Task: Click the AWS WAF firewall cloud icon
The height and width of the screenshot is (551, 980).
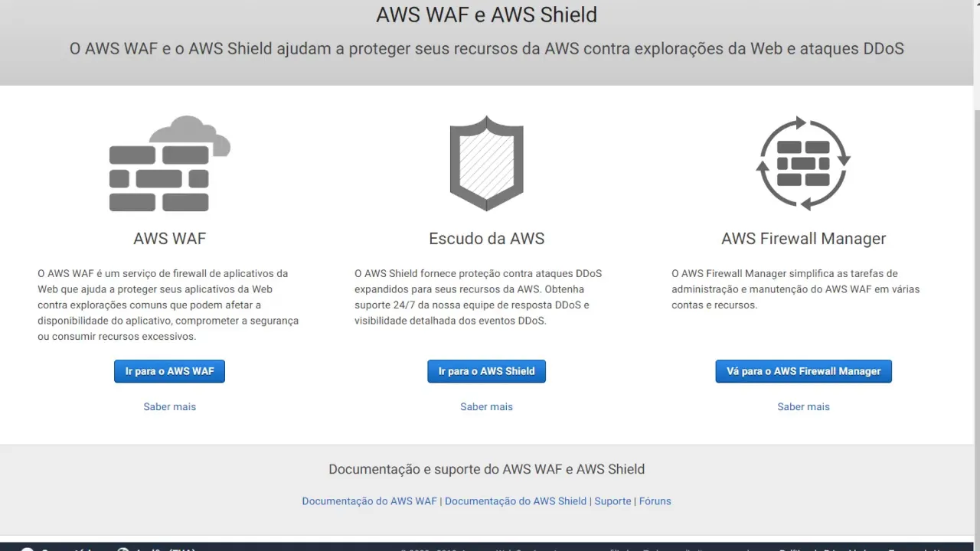Action: (169, 164)
